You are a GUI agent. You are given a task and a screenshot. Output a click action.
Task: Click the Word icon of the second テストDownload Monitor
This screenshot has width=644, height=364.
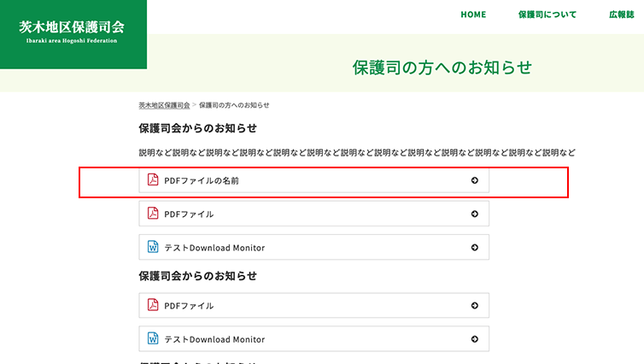click(x=154, y=339)
